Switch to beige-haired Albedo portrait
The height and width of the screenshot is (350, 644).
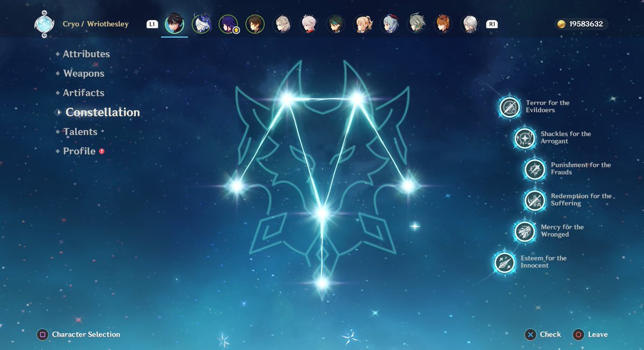[282, 24]
